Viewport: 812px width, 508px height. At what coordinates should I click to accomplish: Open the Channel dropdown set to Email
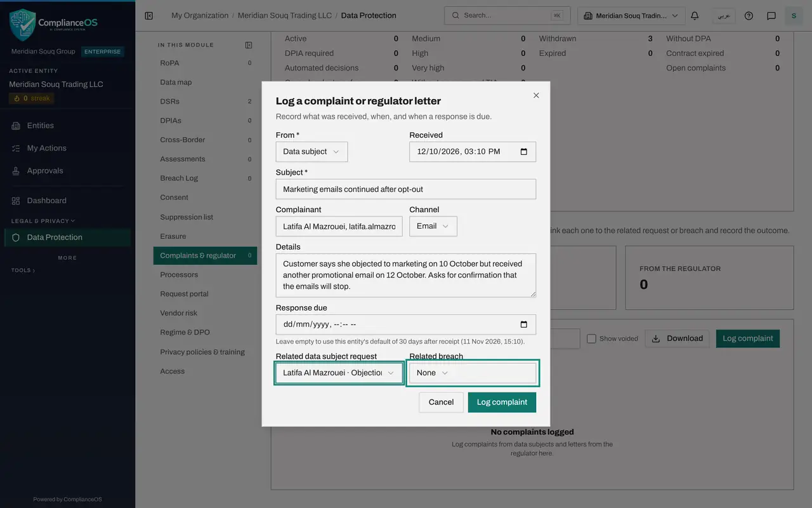click(433, 226)
